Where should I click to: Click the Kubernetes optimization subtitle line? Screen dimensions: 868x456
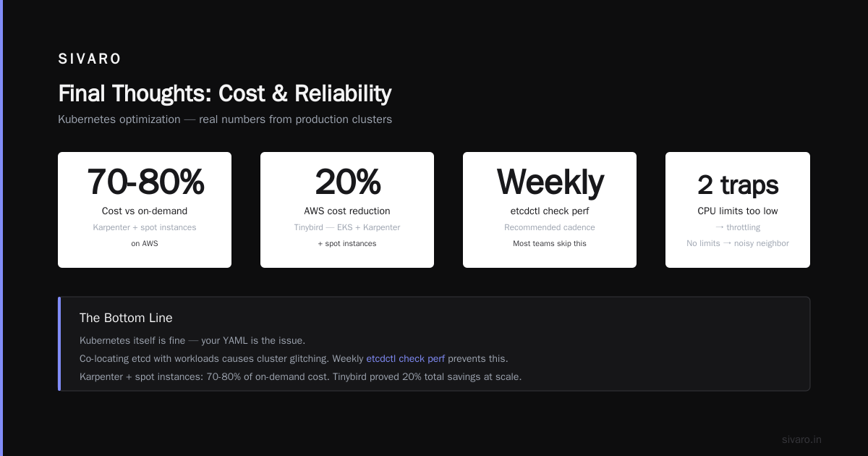click(x=225, y=119)
